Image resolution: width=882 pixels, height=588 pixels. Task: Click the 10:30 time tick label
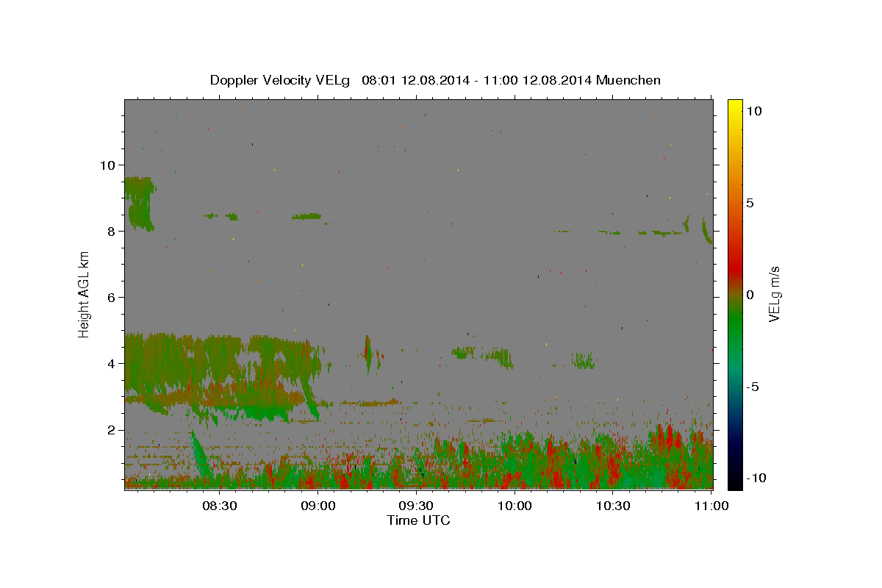pos(613,506)
